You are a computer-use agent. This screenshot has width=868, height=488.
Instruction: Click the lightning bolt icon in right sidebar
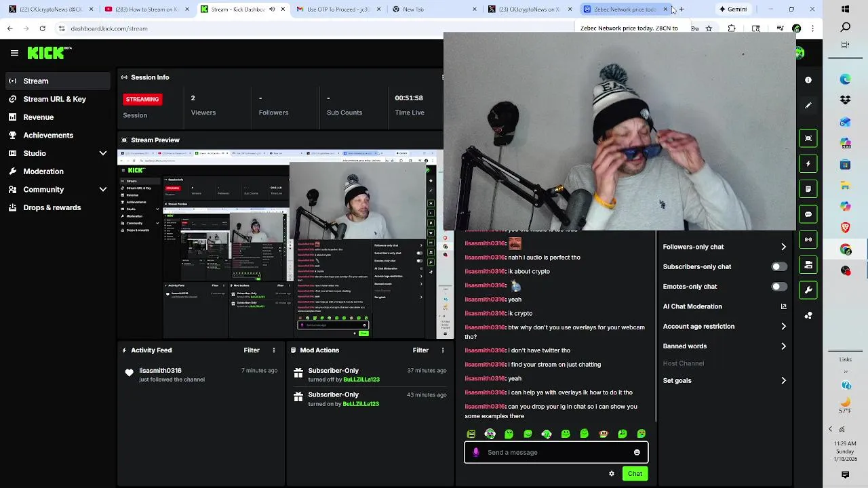[x=808, y=163]
